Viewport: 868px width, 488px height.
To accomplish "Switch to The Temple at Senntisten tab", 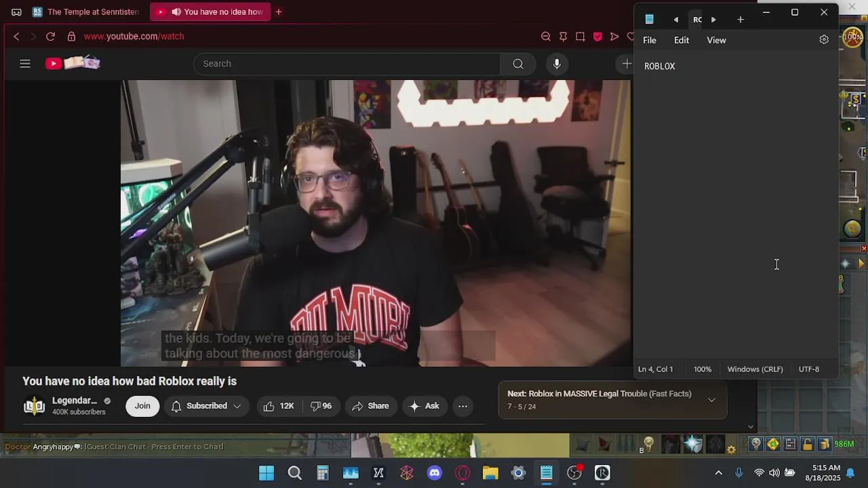I will click(86, 12).
